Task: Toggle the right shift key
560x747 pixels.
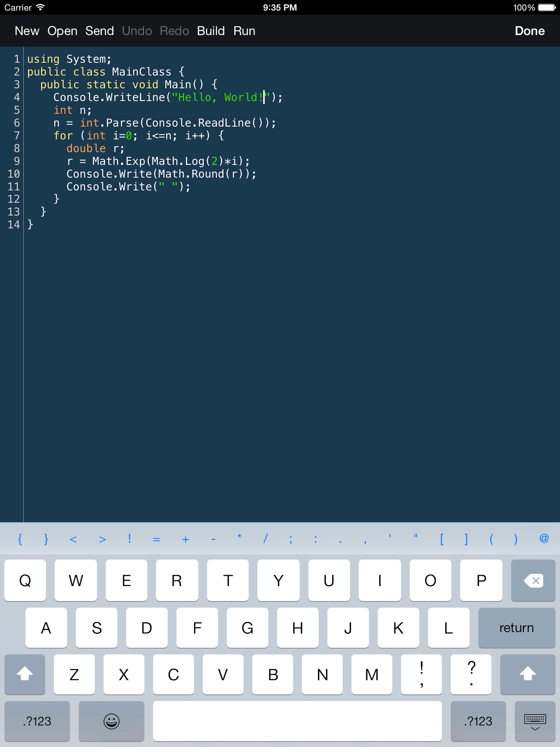Action: coord(527,674)
